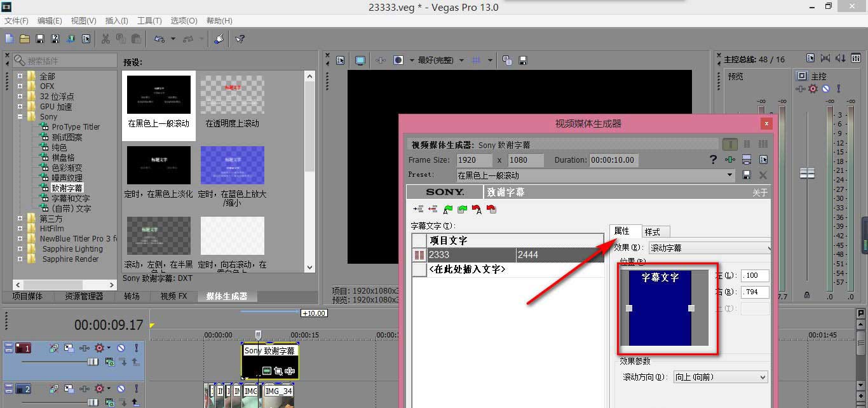
Task: Collapse the Sony folder in tree
Action: click(20, 117)
